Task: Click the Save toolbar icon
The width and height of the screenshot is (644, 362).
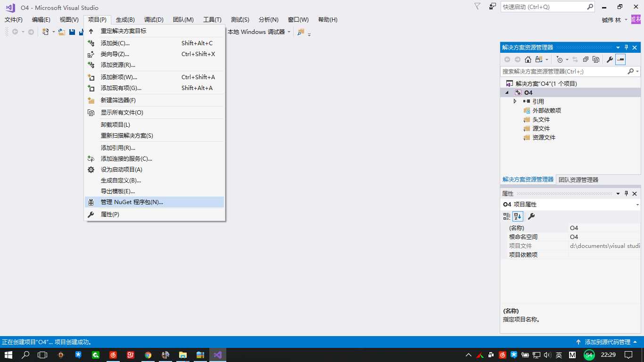Action: [72, 32]
